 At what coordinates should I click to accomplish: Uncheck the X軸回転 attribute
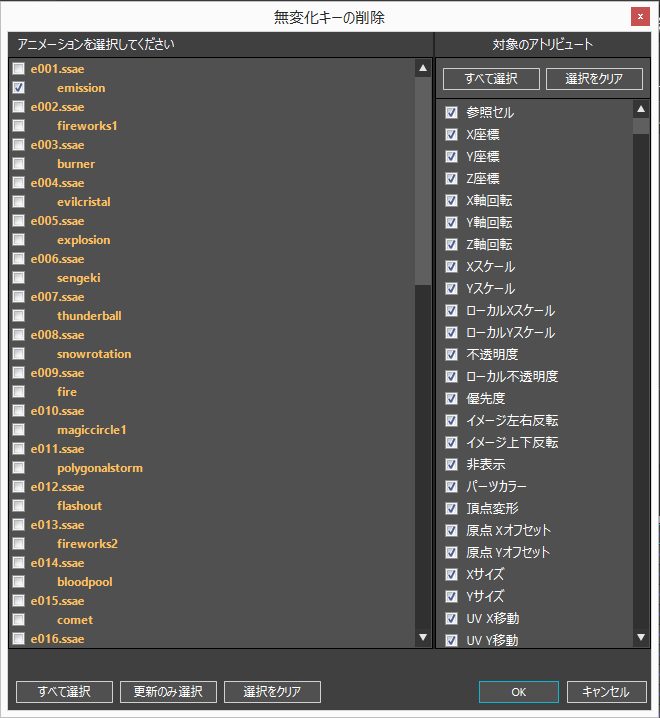click(x=452, y=200)
